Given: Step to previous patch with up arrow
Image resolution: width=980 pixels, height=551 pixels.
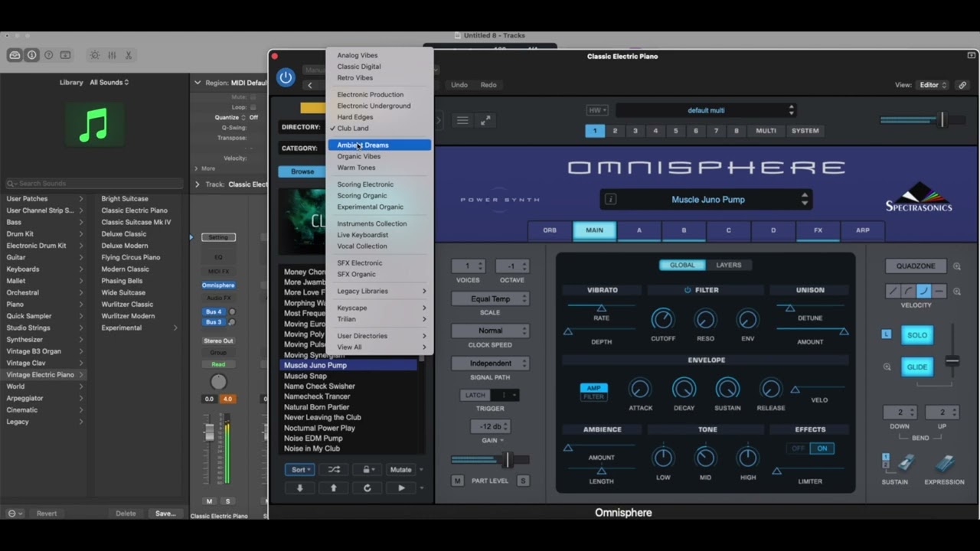Looking at the screenshot, I should coord(333,488).
